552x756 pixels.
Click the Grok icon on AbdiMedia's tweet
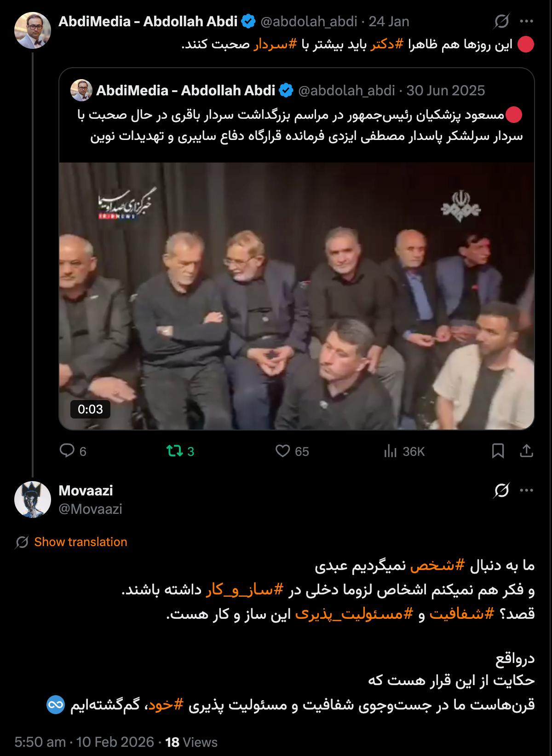coord(501,22)
